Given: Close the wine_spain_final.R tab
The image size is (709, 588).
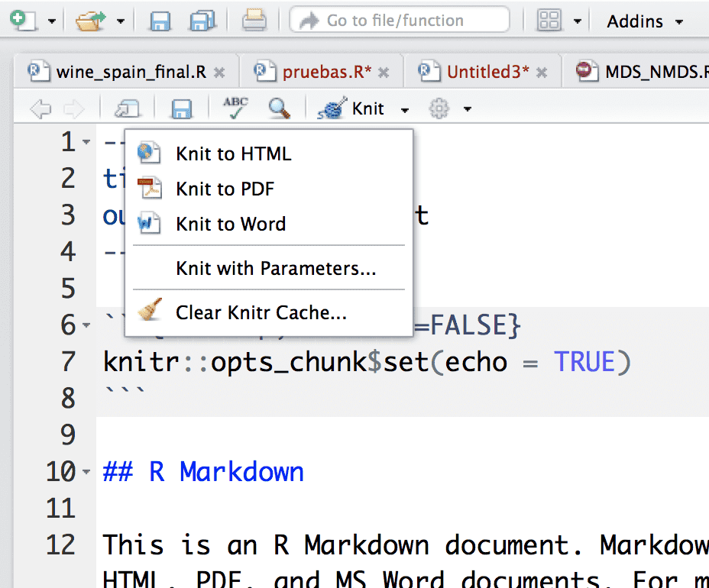Looking at the screenshot, I should click(219, 73).
